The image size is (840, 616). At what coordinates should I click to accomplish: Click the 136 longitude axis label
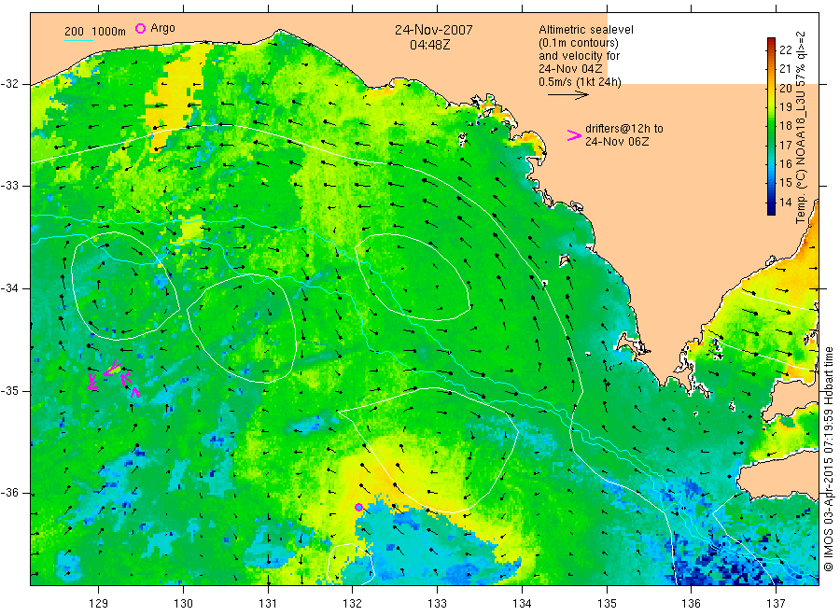691,604
